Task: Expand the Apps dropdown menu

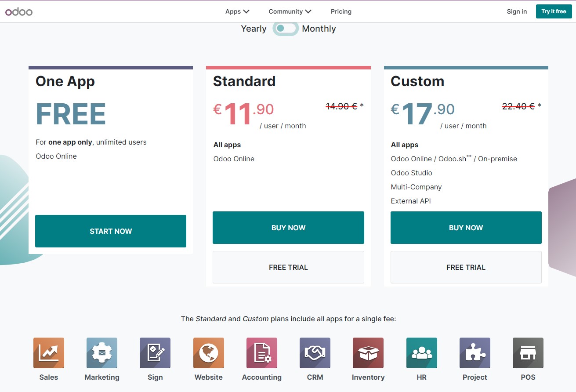Action: tap(237, 11)
